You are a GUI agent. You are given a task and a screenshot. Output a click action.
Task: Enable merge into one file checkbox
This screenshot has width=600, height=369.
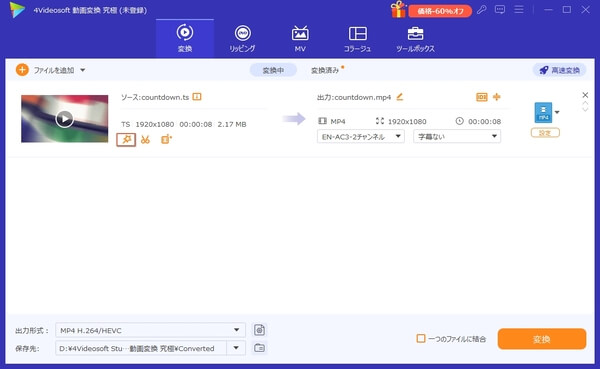pyautogui.click(x=421, y=338)
